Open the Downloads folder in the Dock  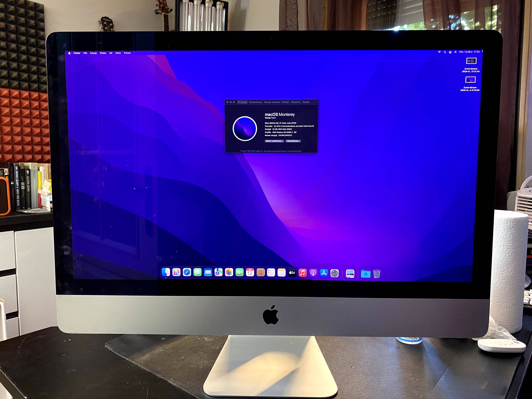click(366, 274)
